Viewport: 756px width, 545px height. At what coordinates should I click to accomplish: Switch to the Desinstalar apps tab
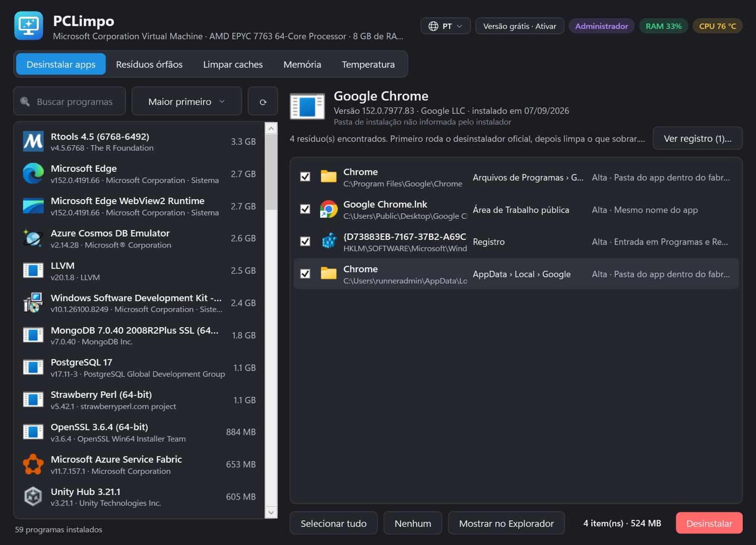click(x=61, y=65)
